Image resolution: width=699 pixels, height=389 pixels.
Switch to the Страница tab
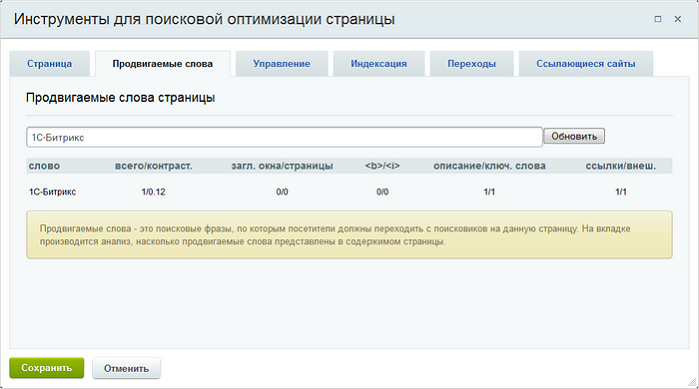point(49,64)
